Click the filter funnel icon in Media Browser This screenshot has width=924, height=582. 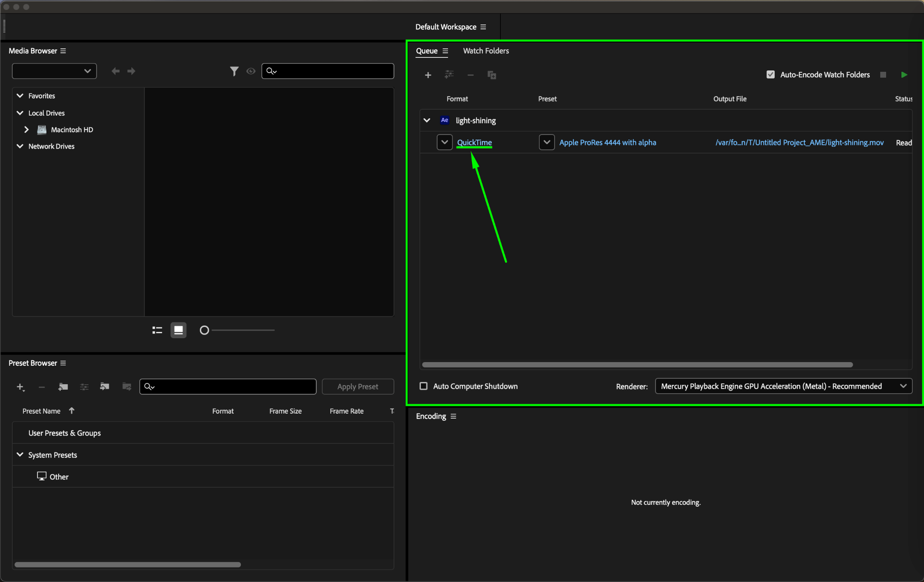point(234,71)
